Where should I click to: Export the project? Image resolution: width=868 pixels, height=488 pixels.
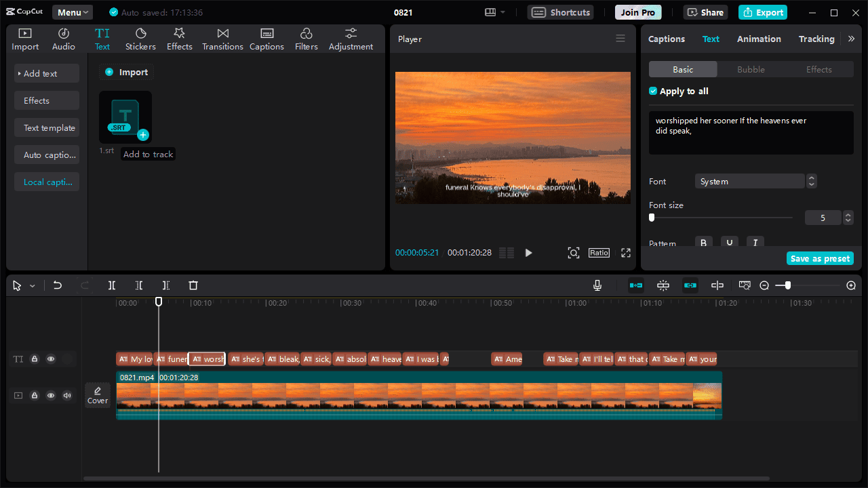[762, 12]
